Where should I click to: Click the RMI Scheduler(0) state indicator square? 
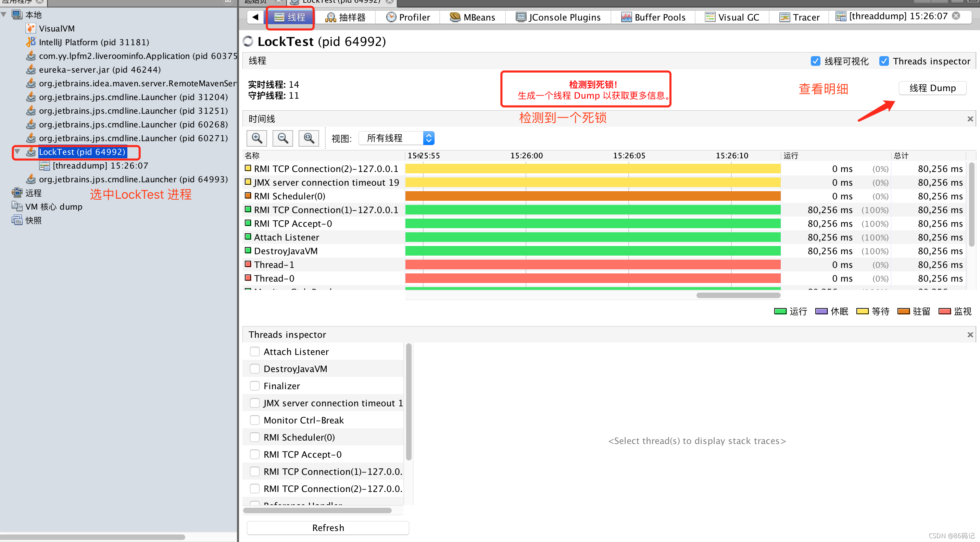click(248, 195)
